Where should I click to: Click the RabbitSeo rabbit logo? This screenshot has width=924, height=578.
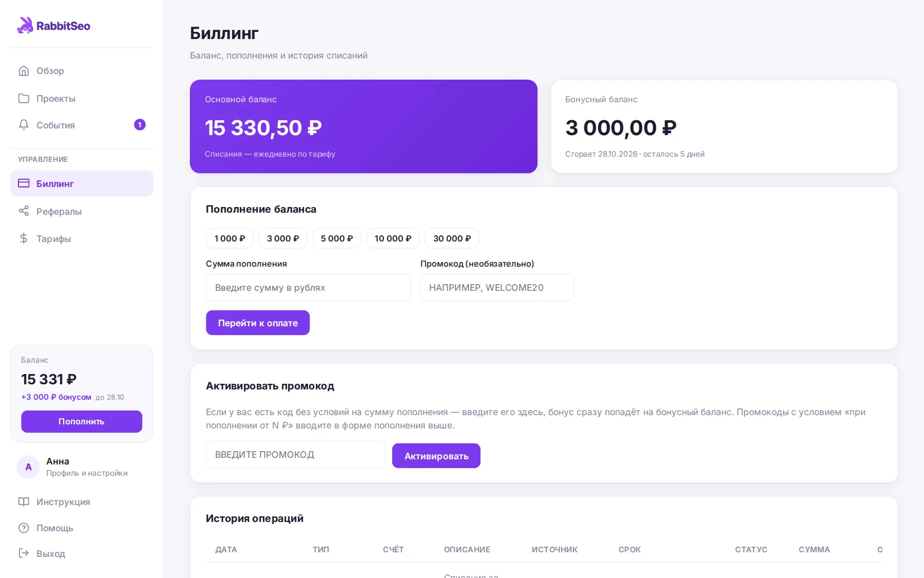coord(25,25)
